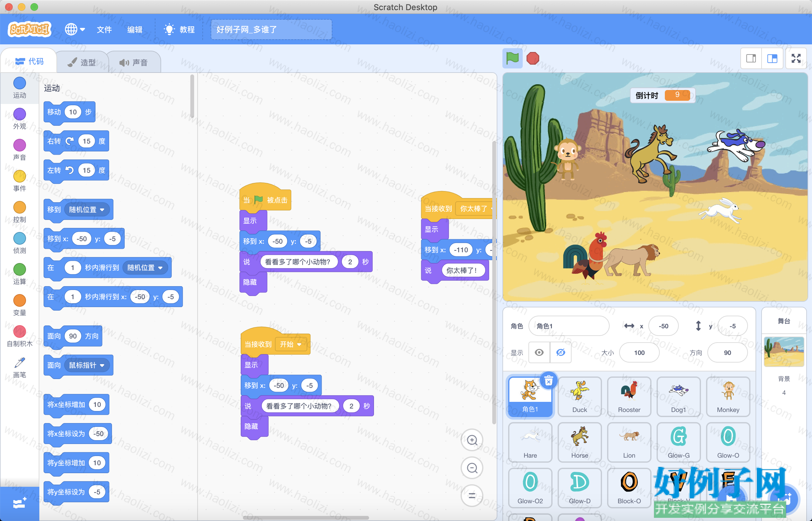Click the Scratch logo
This screenshot has height=521, width=812.
click(29, 29)
